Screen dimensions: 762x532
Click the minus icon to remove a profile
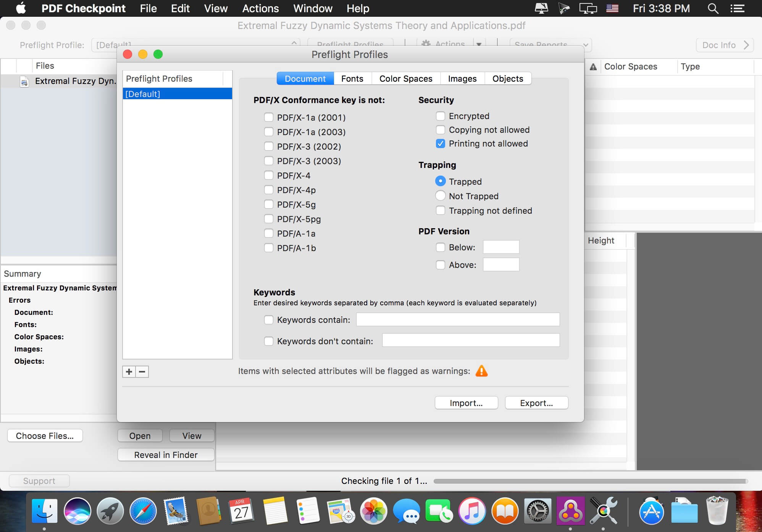click(x=142, y=372)
